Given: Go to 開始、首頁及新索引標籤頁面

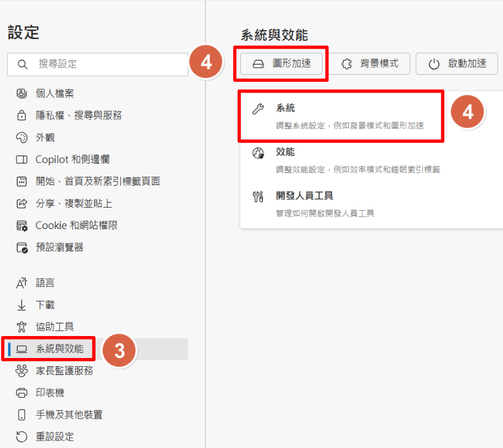Looking at the screenshot, I should coord(97,182).
